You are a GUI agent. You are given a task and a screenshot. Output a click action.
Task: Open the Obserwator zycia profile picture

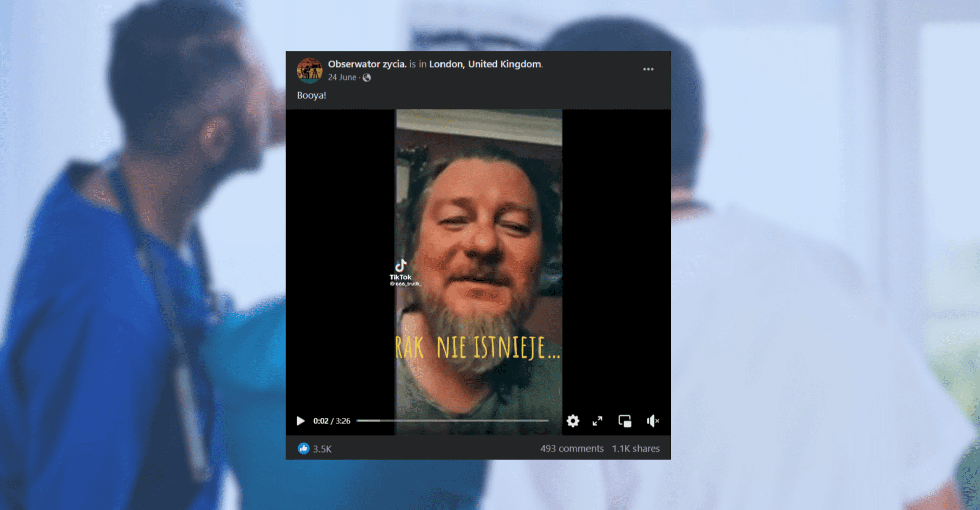pos(309,70)
